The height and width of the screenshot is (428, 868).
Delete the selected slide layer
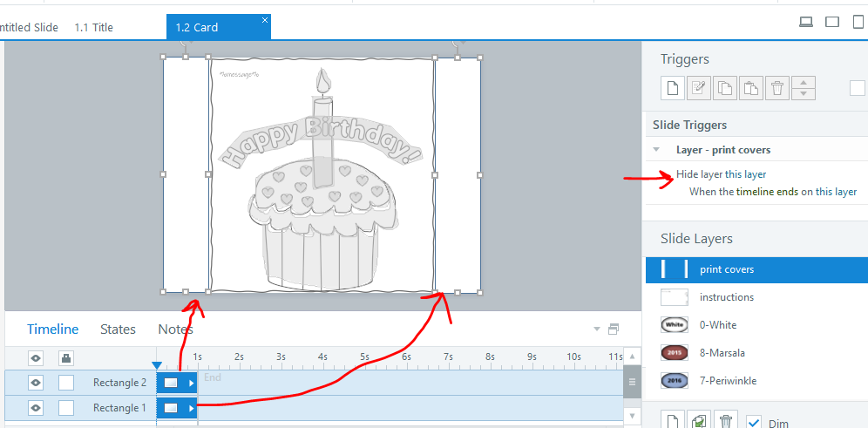[725, 421]
